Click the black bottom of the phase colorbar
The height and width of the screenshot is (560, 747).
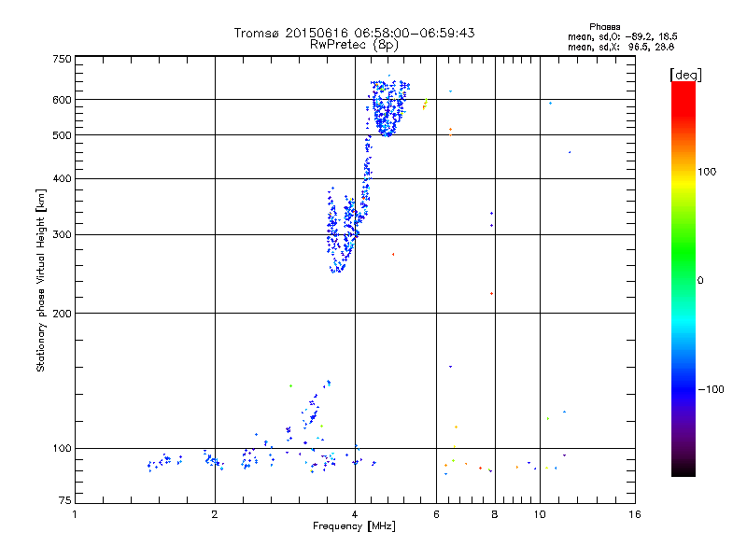point(684,469)
